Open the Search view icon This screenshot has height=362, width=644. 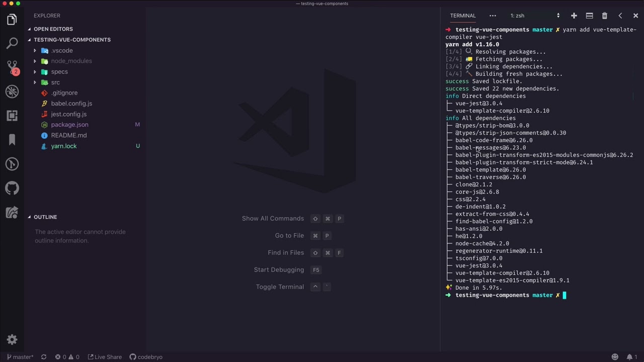click(x=12, y=43)
